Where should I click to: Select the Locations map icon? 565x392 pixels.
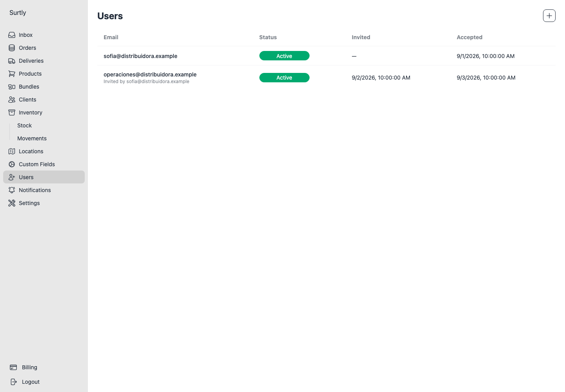(x=12, y=151)
